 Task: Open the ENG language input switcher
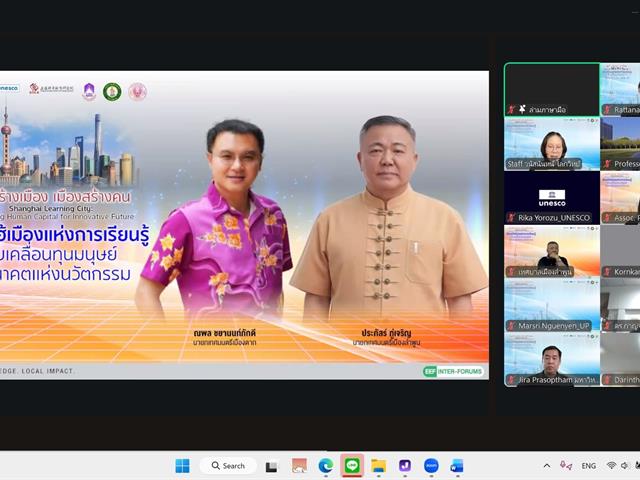[589, 466]
